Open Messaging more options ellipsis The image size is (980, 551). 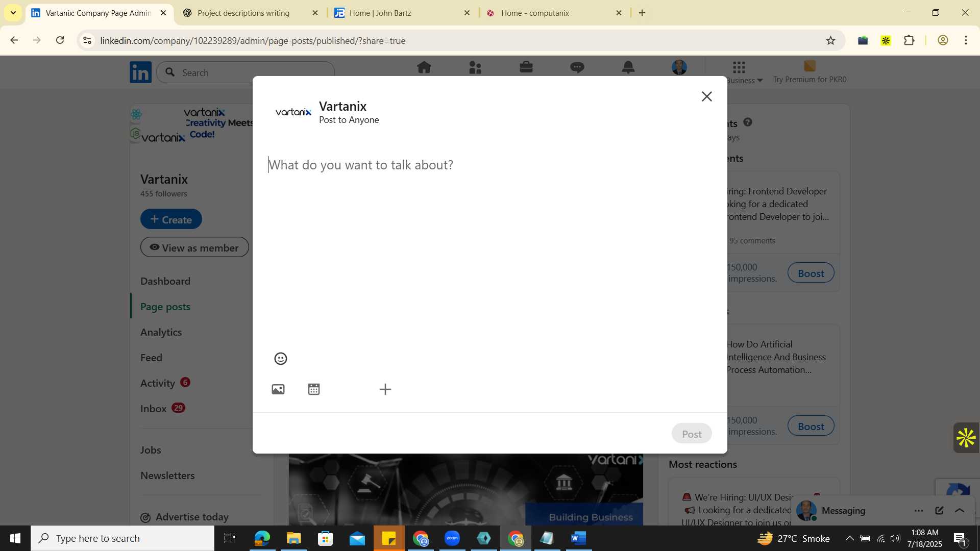[x=919, y=511]
